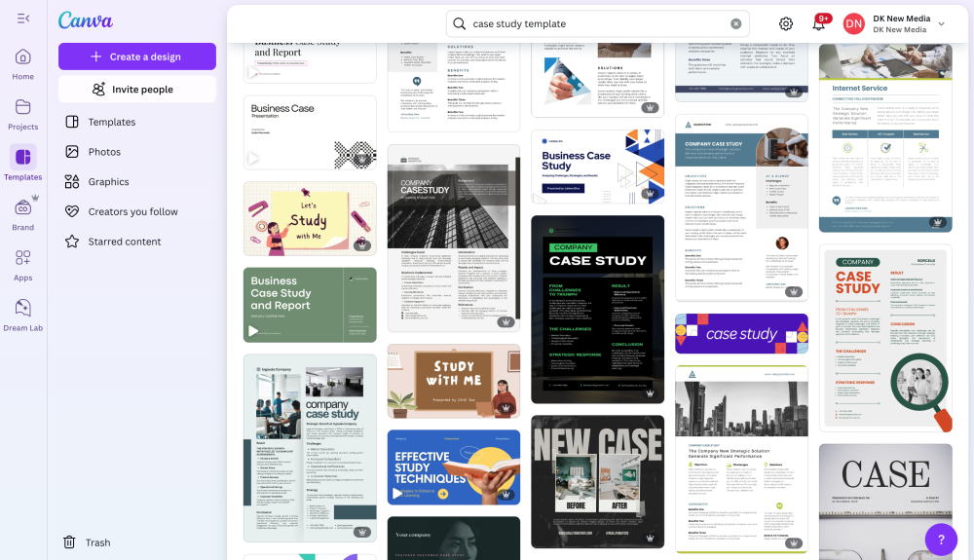The height and width of the screenshot is (560, 974).
Task: Click crown icon on New Case template
Action: coord(650,538)
